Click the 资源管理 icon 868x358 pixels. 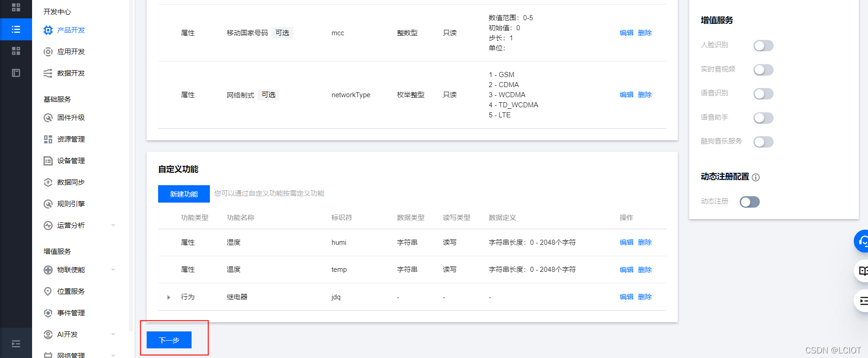(x=48, y=139)
